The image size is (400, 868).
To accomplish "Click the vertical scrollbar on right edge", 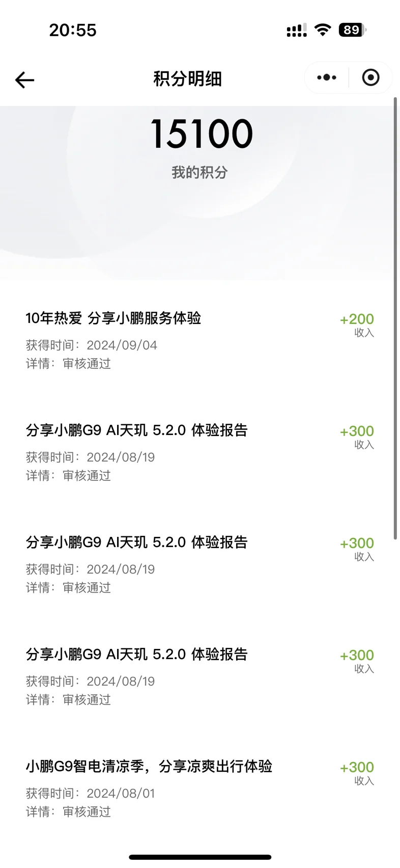I will 395,317.
